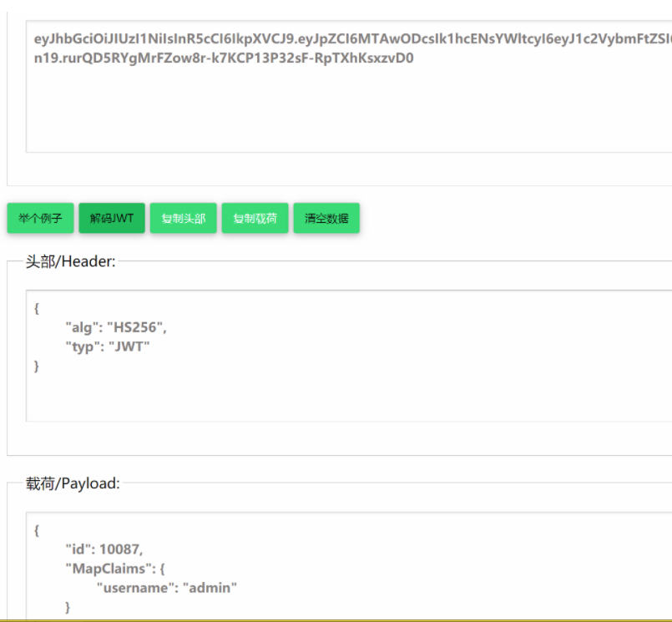The height and width of the screenshot is (622, 672).
Task: Click the 举个例子 example button
Action: pos(40,219)
